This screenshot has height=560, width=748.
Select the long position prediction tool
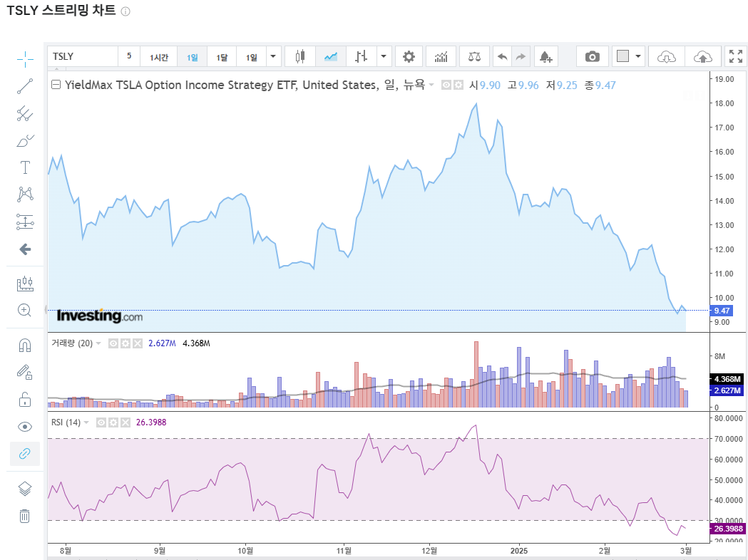point(25,222)
